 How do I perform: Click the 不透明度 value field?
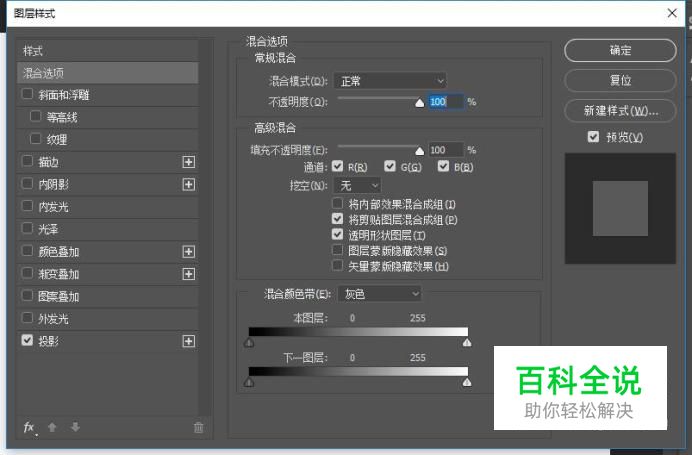coord(446,102)
